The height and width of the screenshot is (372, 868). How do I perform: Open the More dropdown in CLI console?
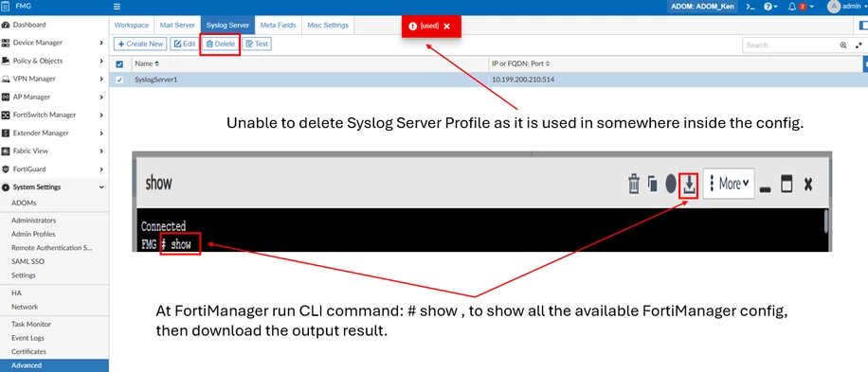coord(729,184)
